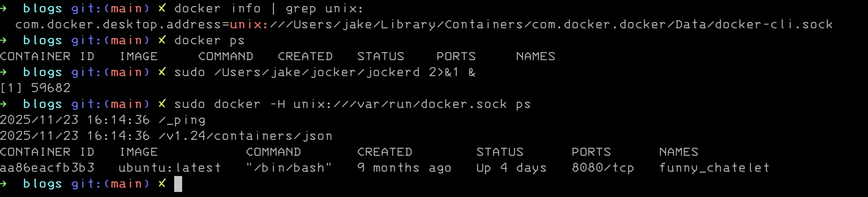Screen dimensions: 868x197
Task: Click the "9 months ago" created value
Action: [x=404, y=168]
